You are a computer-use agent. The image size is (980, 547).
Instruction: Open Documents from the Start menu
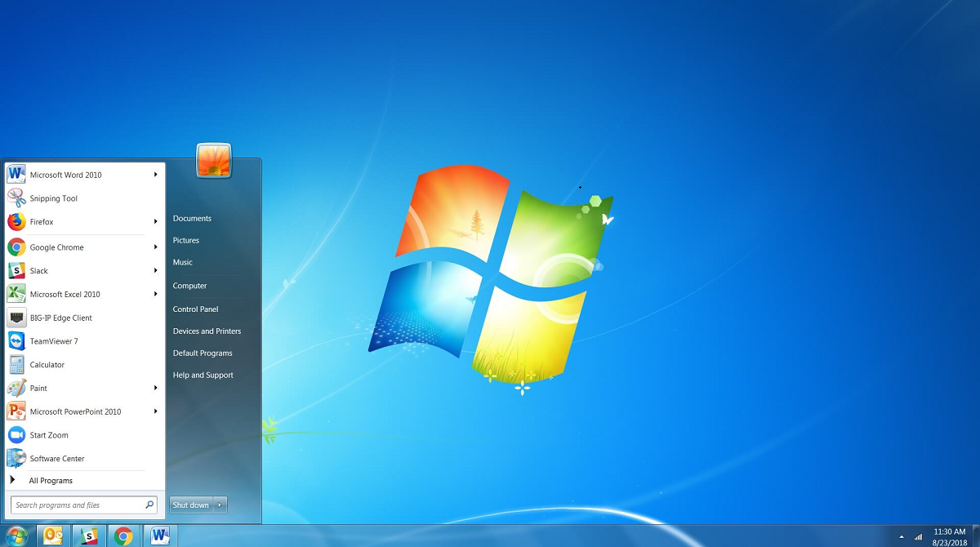[192, 218]
